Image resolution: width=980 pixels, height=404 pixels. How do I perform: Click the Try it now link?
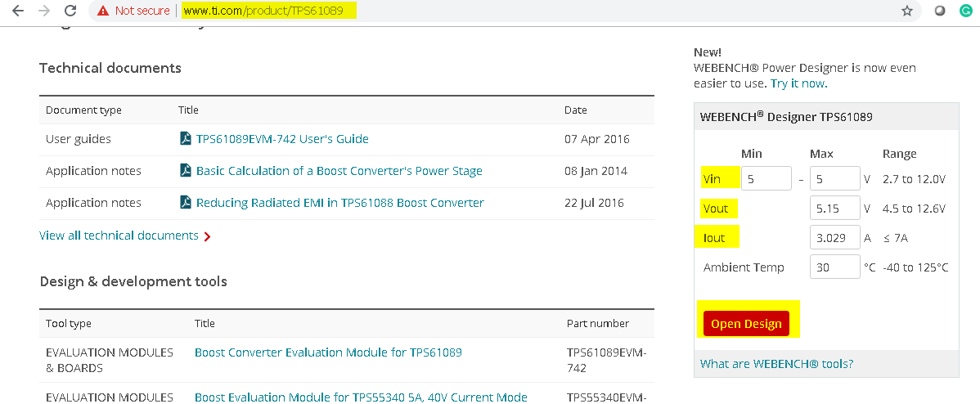coord(798,83)
